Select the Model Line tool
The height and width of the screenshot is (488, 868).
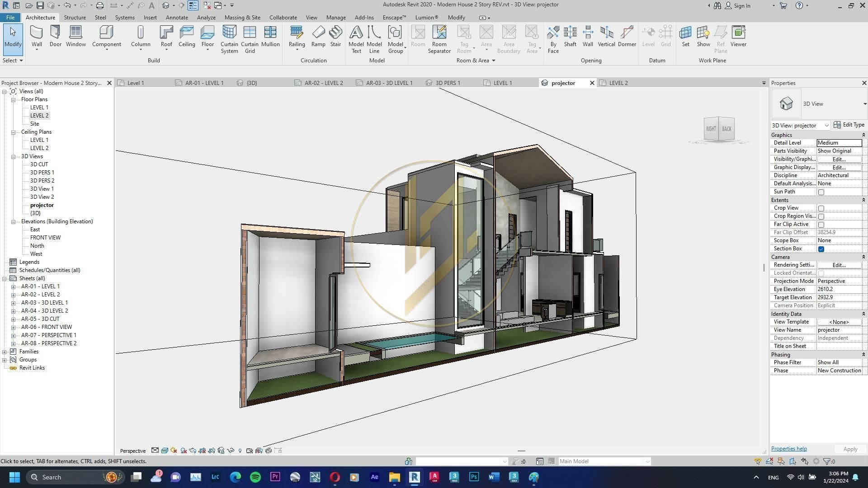(374, 39)
